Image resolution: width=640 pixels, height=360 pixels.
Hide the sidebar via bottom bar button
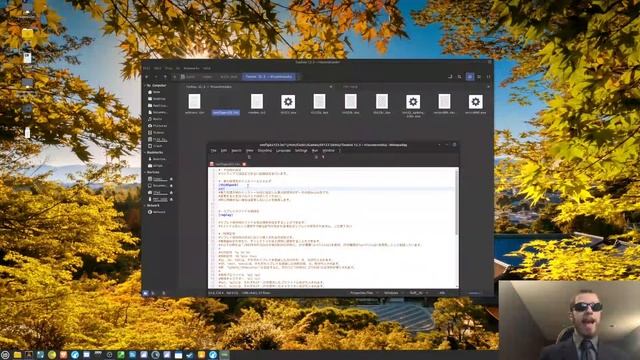[x=164, y=293]
